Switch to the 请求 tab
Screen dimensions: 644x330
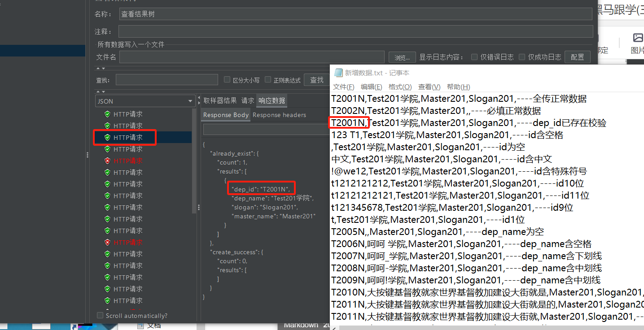(x=248, y=101)
